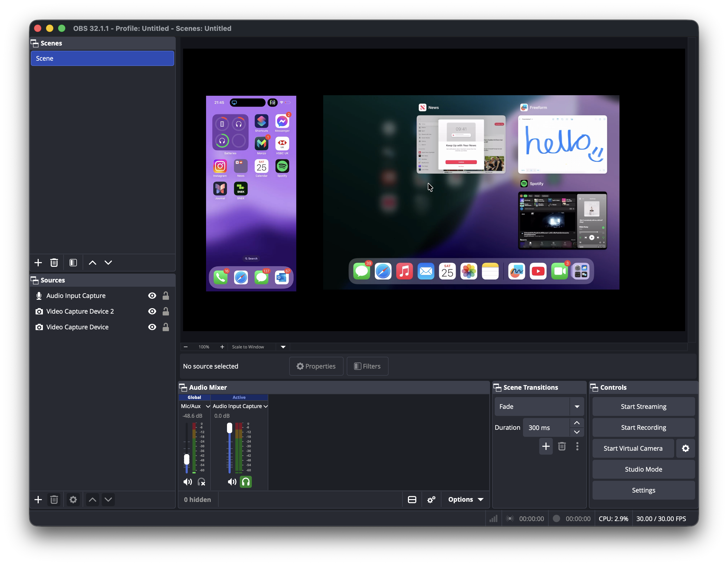The width and height of the screenshot is (728, 565).
Task: Select the iPad capture in preview
Action: coord(471,193)
